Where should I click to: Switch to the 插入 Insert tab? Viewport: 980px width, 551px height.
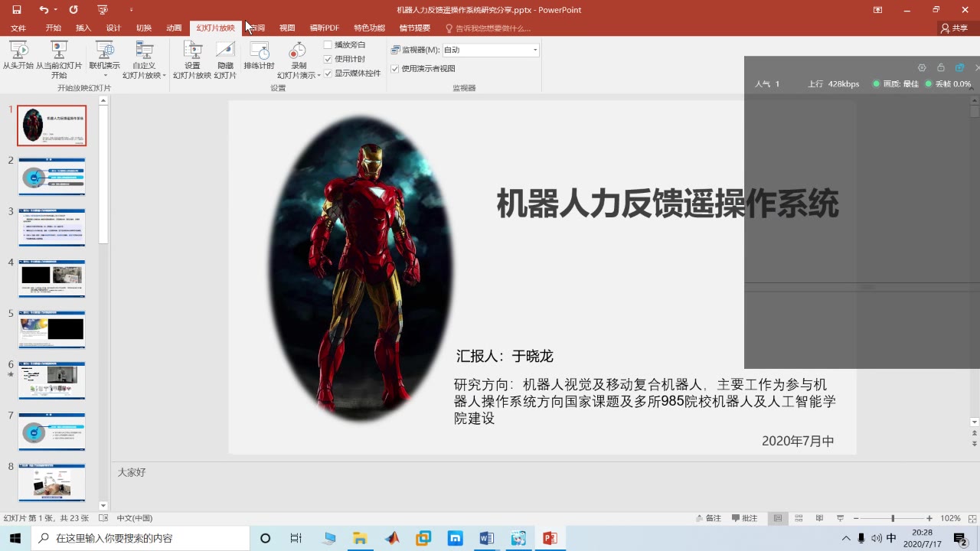83,28
